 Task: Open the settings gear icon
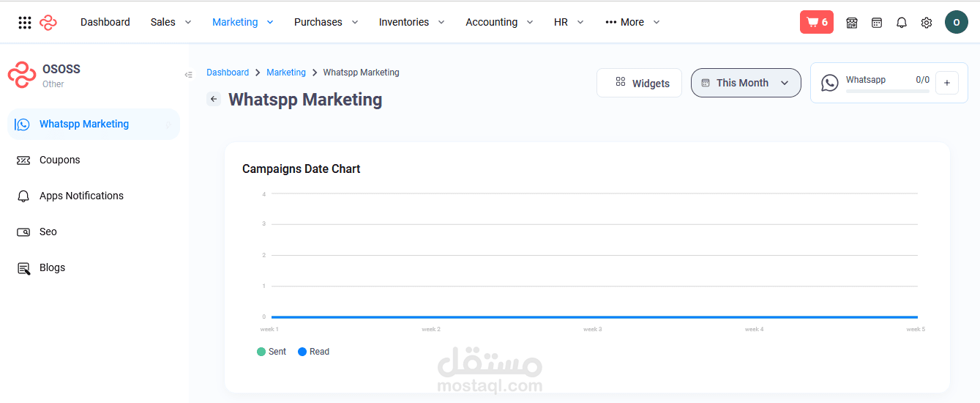[927, 23]
